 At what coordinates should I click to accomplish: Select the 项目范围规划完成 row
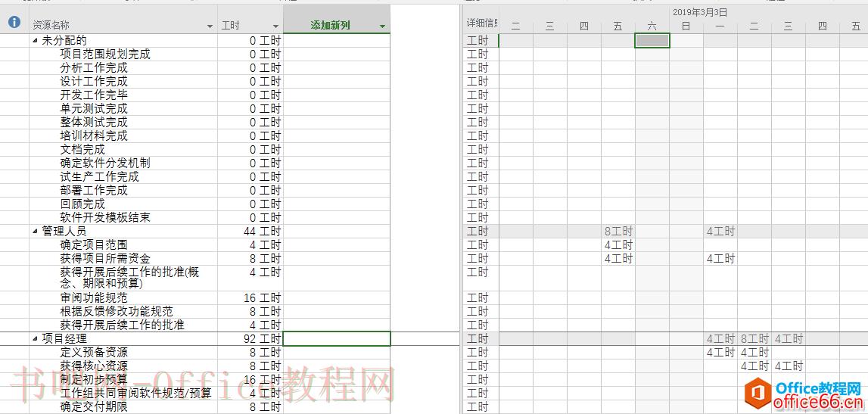[x=105, y=54]
